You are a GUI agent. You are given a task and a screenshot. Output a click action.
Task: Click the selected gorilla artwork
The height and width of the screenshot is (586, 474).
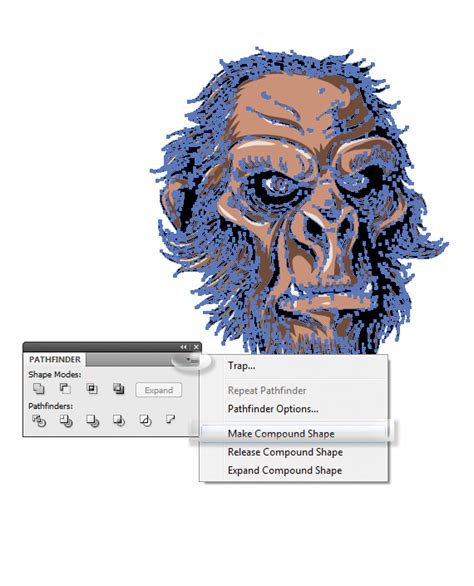click(299, 202)
